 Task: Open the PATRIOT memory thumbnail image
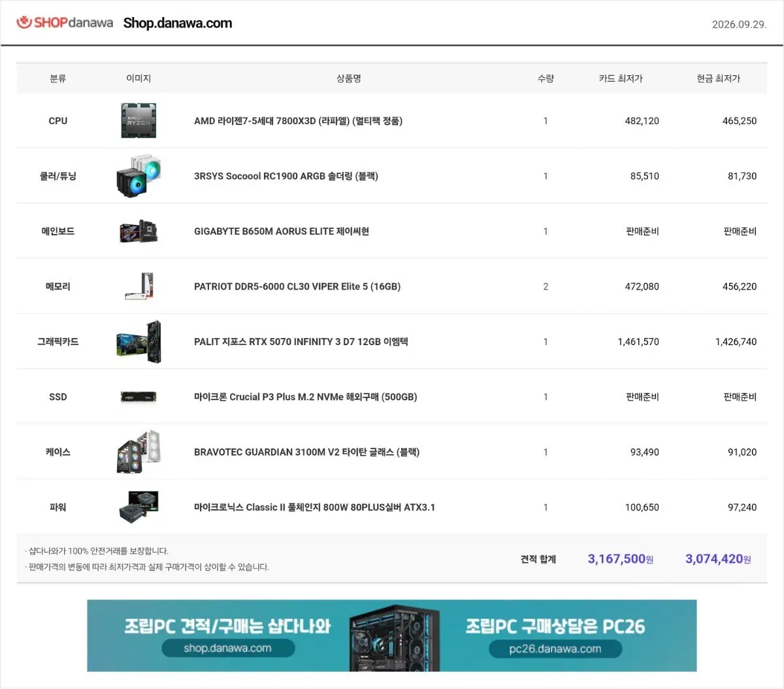tap(139, 286)
